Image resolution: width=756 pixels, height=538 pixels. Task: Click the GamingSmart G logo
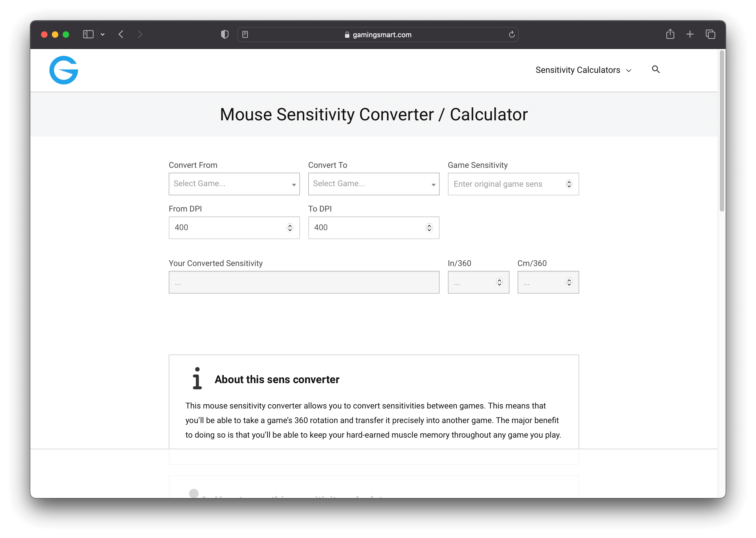64,70
